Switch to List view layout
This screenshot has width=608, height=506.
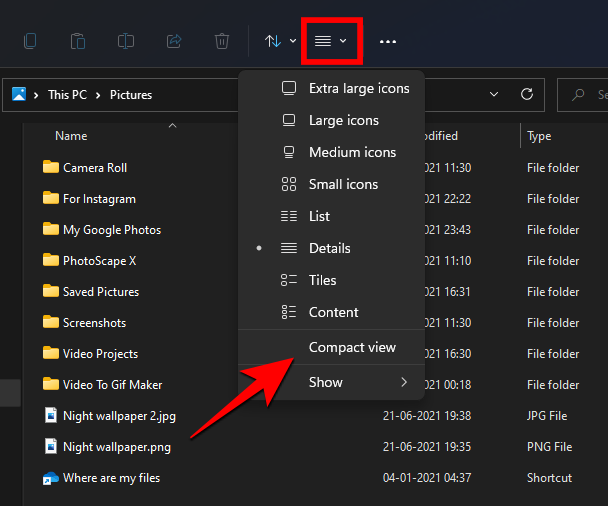319,216
